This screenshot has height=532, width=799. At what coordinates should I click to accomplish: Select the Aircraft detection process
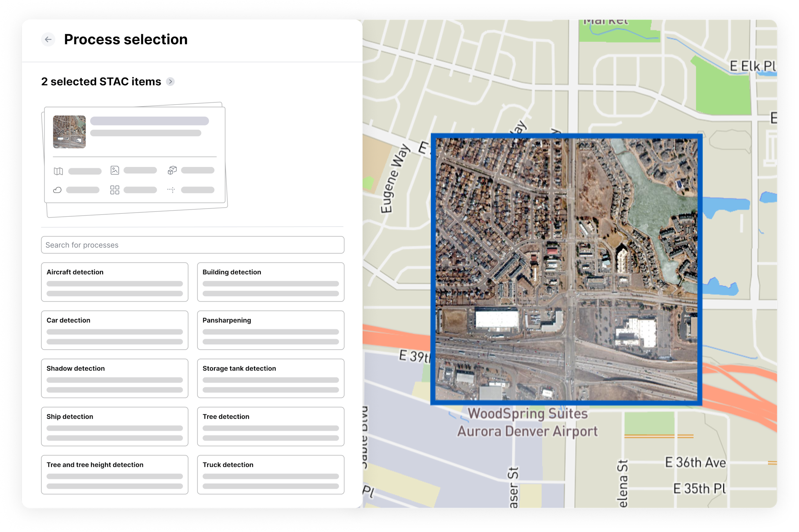coord(115,282)
